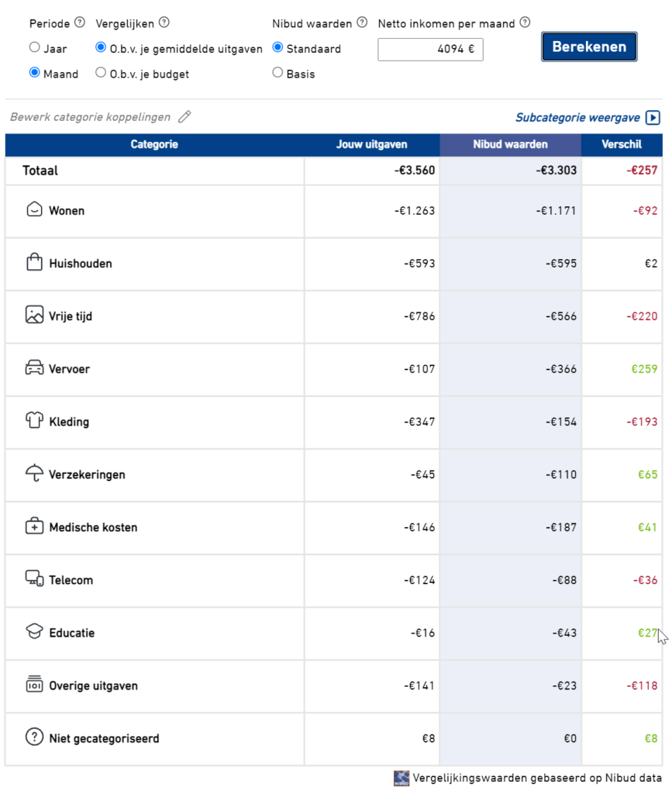Click Bewerk categorie koppelingen link
672x794 pixels.
point(90,117)
